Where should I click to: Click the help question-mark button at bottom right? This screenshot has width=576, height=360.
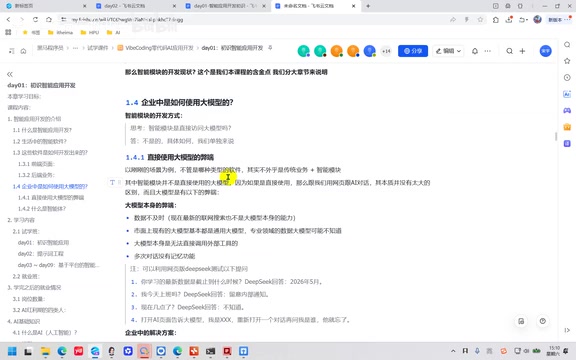pyautogui.click(x=543, y=321)
